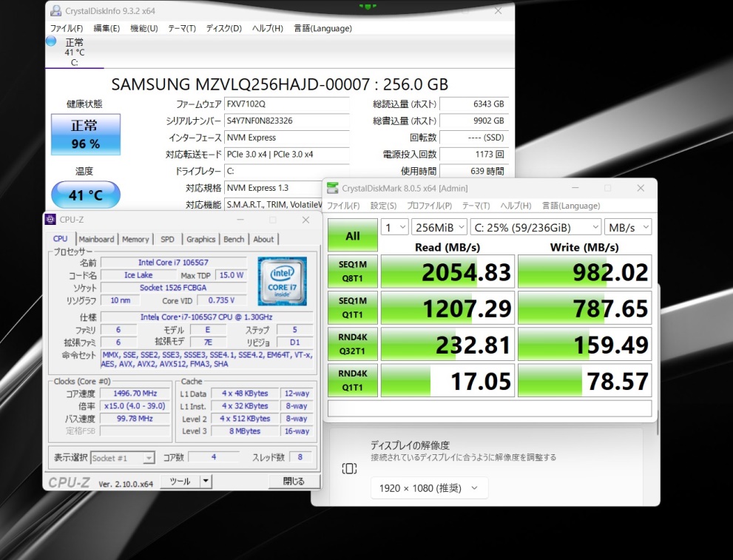Viewport: 733px width, 560px height.
Task: Click the ツール button in CPU-Z
Action: pos(180,482)
